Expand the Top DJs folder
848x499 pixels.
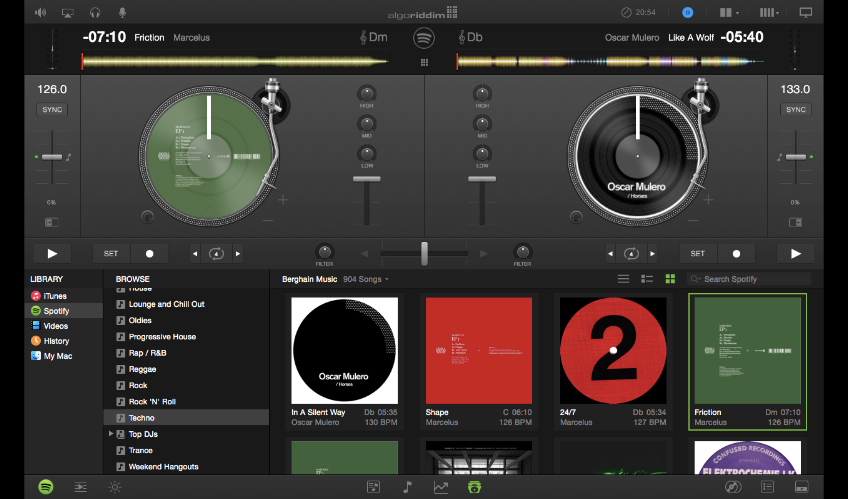(111, 434)
